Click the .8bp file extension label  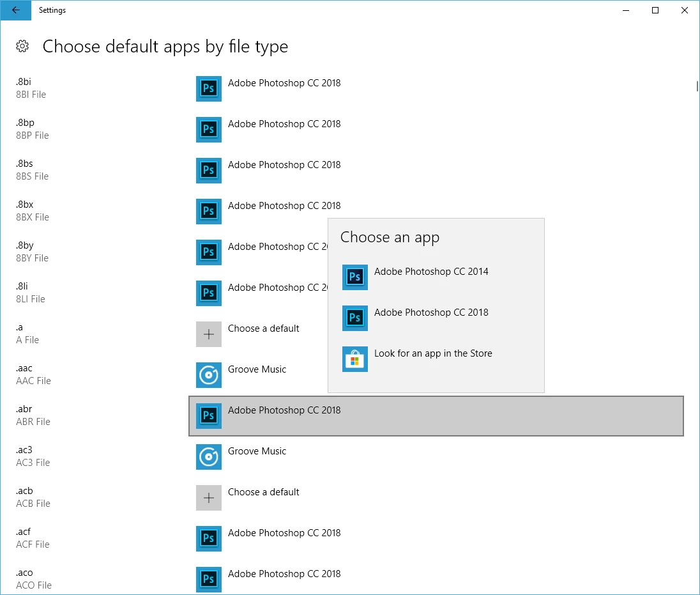pyautogui.click(x=25, y=123)
